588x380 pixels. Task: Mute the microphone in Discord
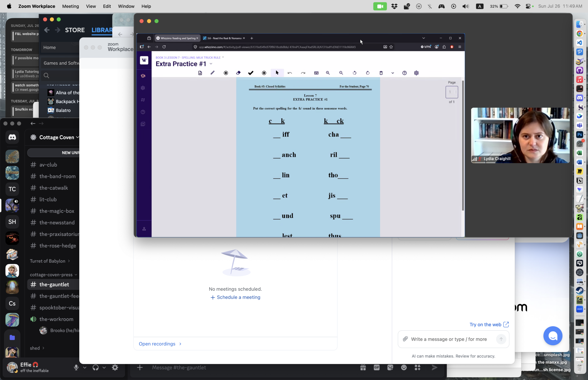pos(76,367)
